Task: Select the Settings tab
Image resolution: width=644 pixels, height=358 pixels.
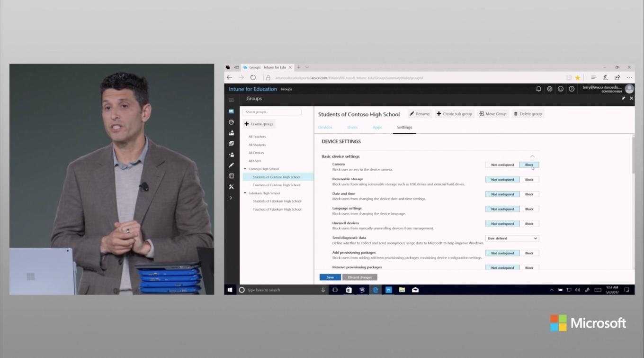Action: [404, 128]
